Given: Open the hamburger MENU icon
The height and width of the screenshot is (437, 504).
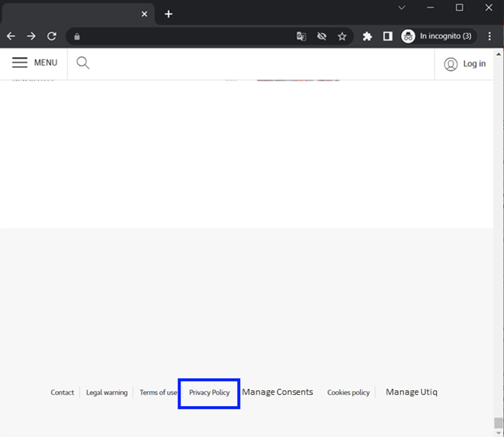Looking at the screenshot, I should (20, 62).
